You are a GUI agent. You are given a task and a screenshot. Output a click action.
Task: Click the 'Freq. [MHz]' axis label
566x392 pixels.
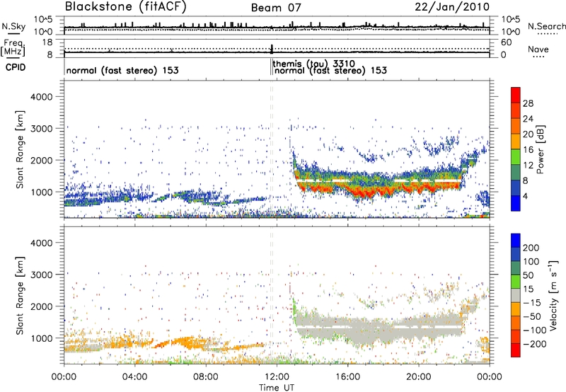(x=13, y=48)
